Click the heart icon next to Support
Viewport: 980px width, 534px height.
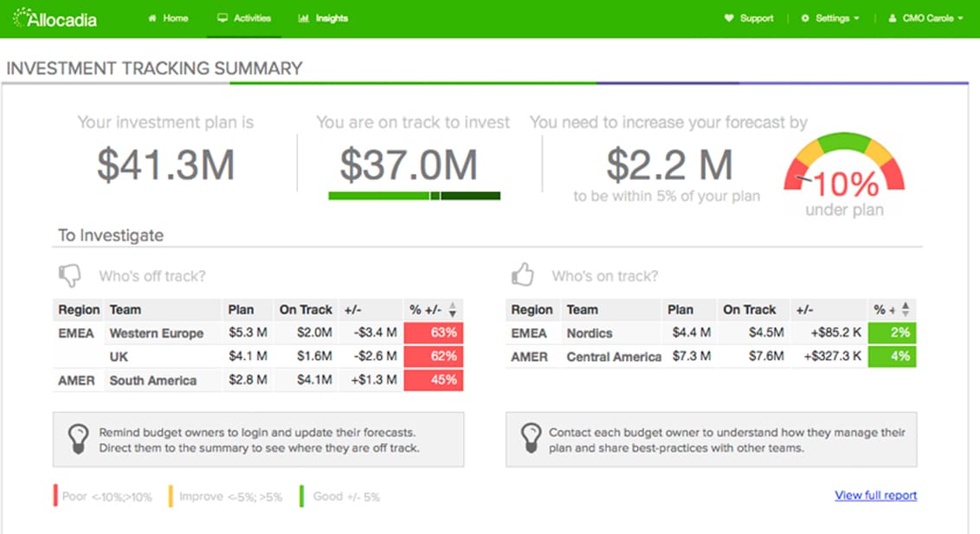click(x=729, y=18)
